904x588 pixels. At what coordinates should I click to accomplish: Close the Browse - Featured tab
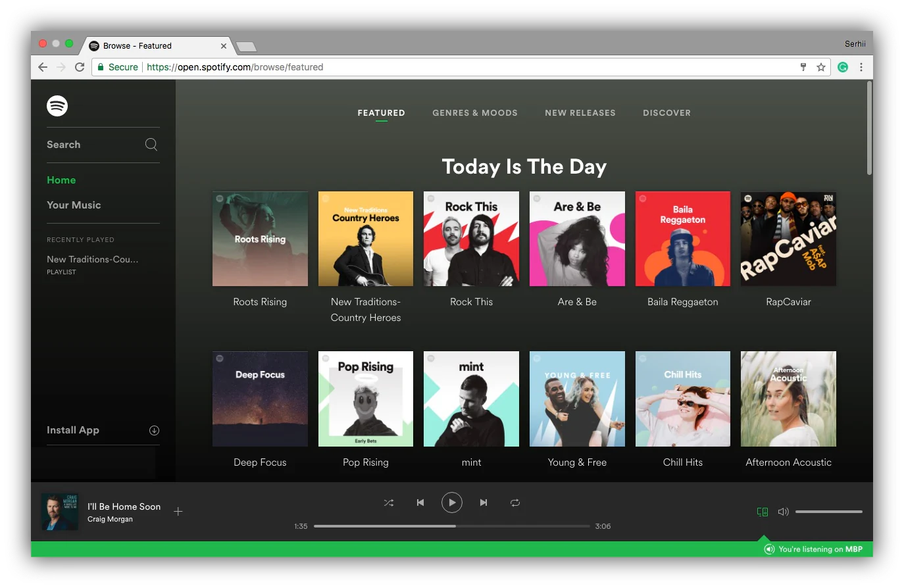(224, 46)
